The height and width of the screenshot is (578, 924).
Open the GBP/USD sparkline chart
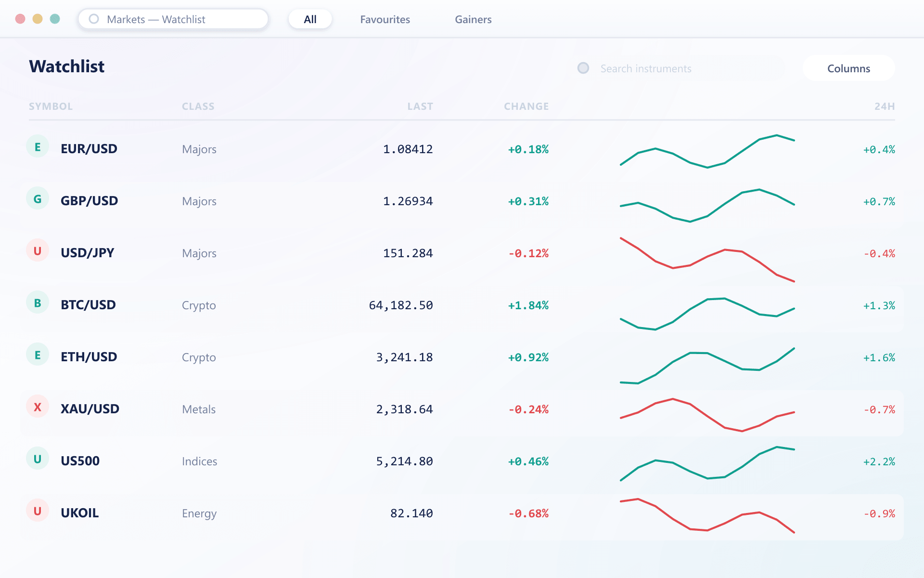(707, 206)
